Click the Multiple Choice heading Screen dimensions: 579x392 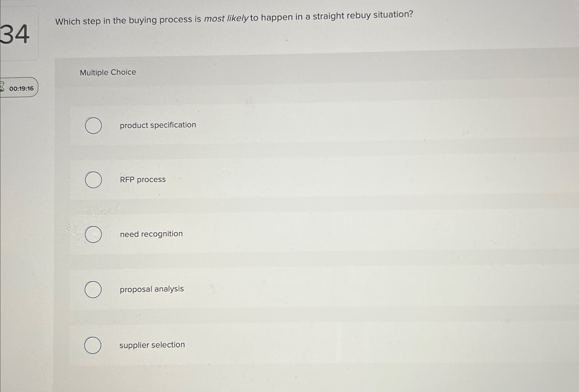(108, 72)
